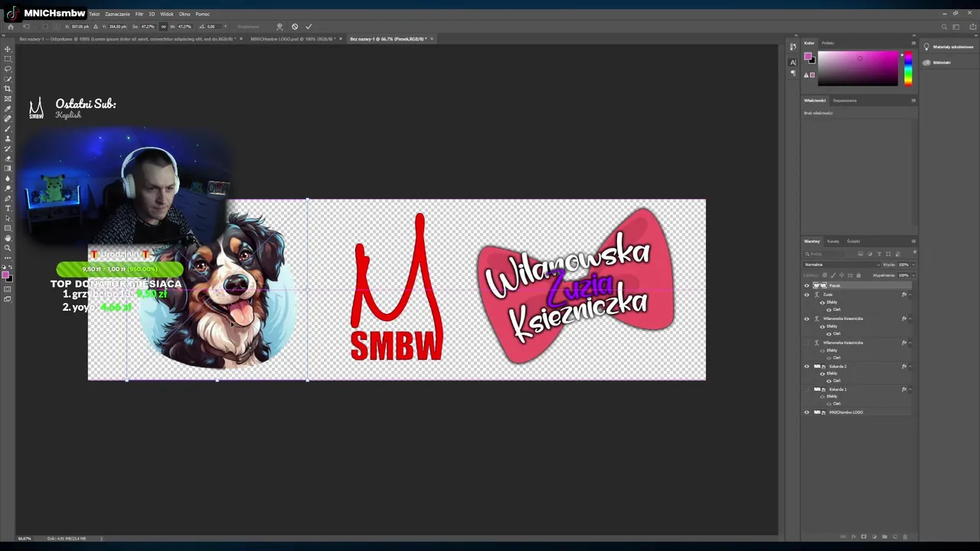Viewport: 980px width, 551px height.
Task: Switch to the Kanały tab
Action: 833,241
